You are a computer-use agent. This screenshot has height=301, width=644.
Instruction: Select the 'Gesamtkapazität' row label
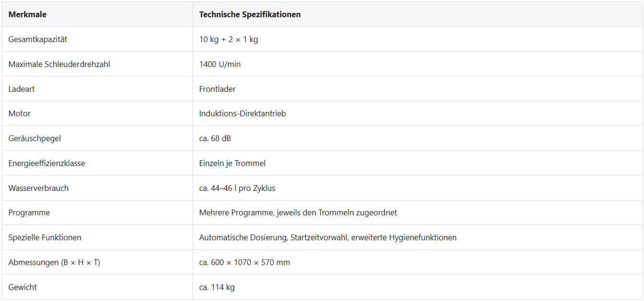[38, 39]
